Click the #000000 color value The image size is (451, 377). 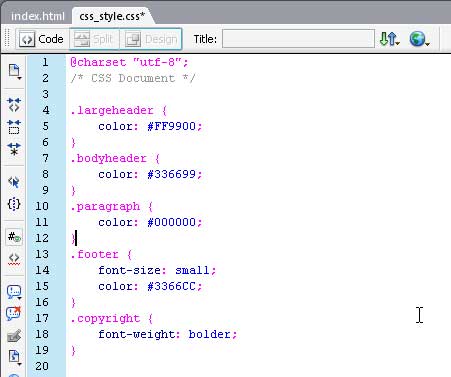click(171, 222)
